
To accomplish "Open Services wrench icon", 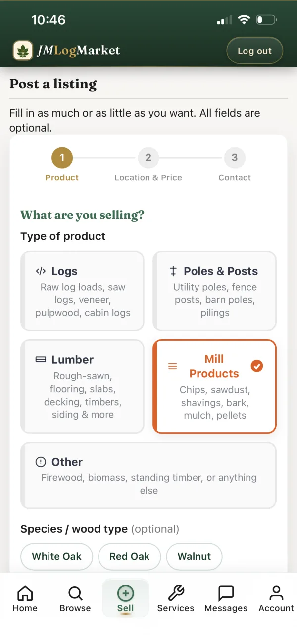I will coord(176,593).
